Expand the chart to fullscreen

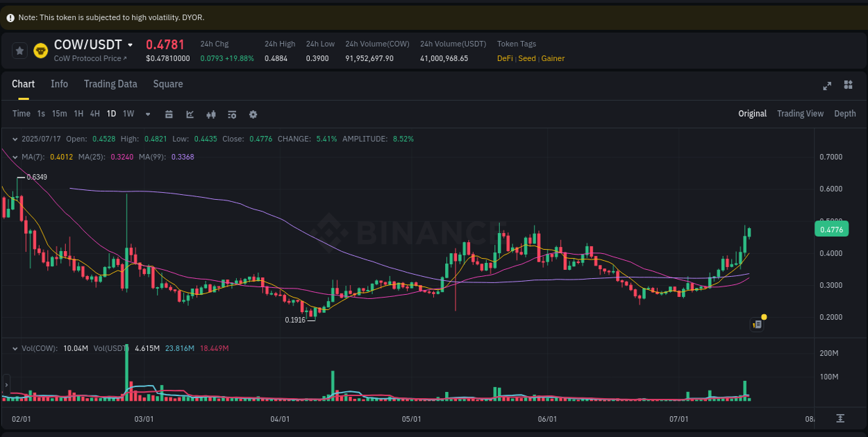(x=827, y=85)
